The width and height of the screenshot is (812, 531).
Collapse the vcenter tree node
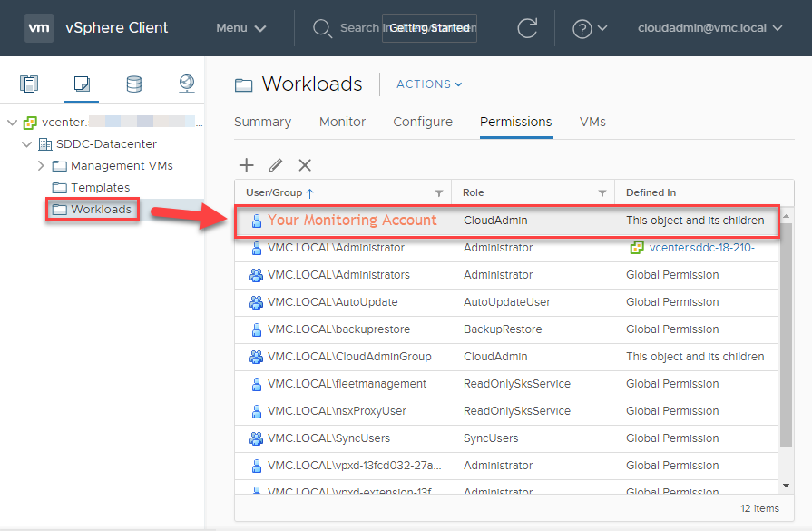pos(13,123)
